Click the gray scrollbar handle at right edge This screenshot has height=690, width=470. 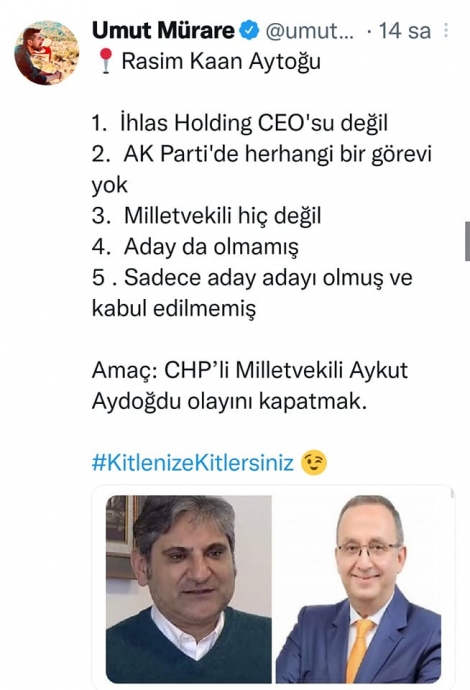tap(467, 242)
